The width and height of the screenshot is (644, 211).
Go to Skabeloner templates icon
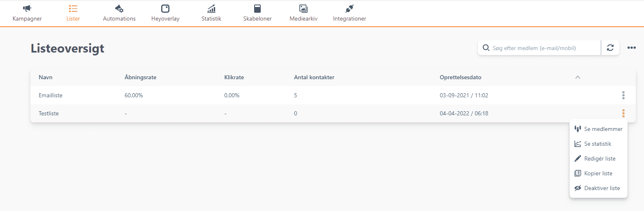pyautogui.click(x=257, y=9)
